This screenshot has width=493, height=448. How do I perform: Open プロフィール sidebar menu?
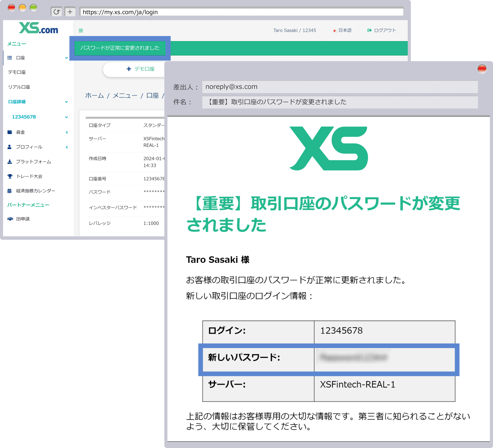[29, 147]
